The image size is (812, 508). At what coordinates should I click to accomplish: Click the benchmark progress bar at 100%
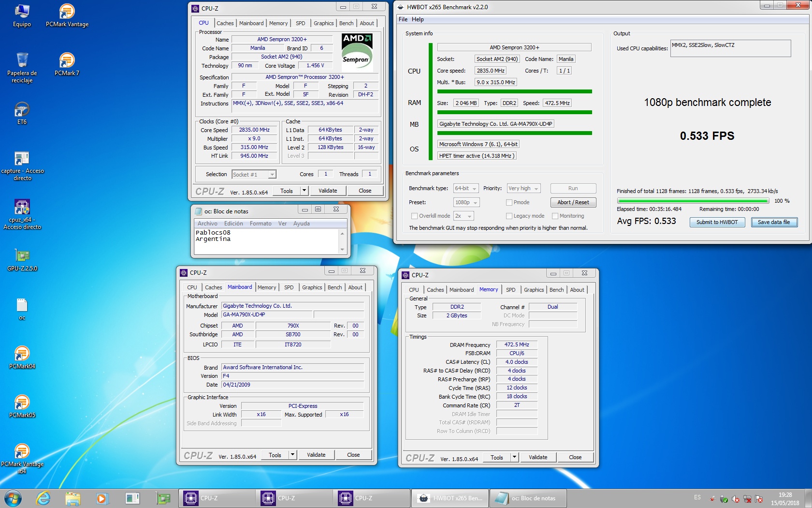click(693, 201)
